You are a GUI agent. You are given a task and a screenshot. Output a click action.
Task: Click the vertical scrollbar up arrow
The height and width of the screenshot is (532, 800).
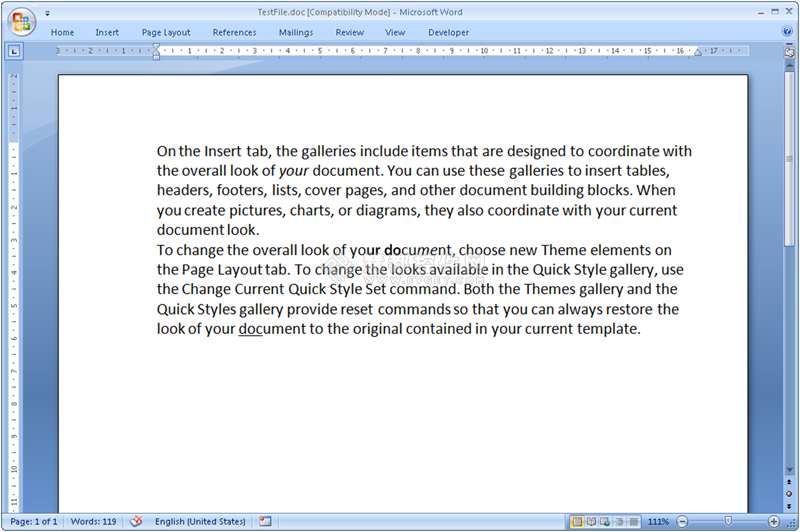click(789, 65)
